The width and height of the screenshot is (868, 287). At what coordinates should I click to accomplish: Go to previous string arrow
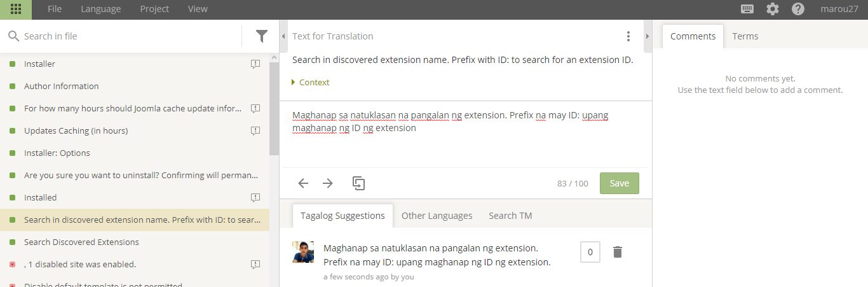[x=303, y=183]
